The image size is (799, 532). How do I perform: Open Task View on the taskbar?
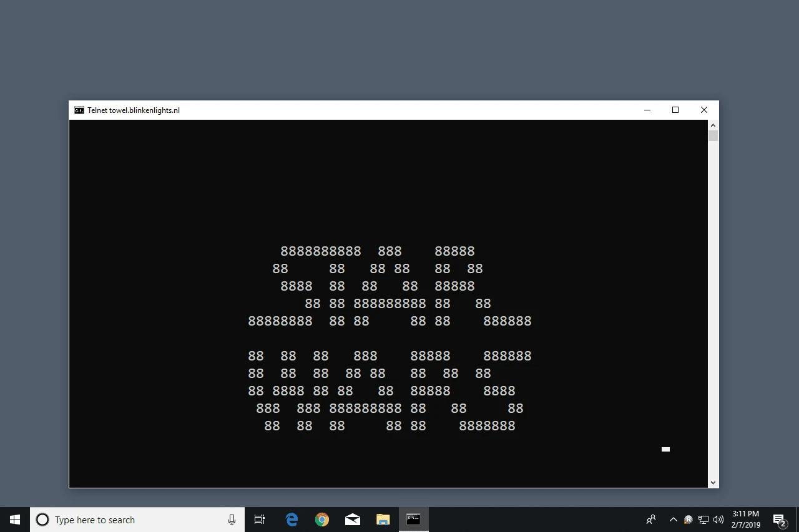click(x=260, y=520)
